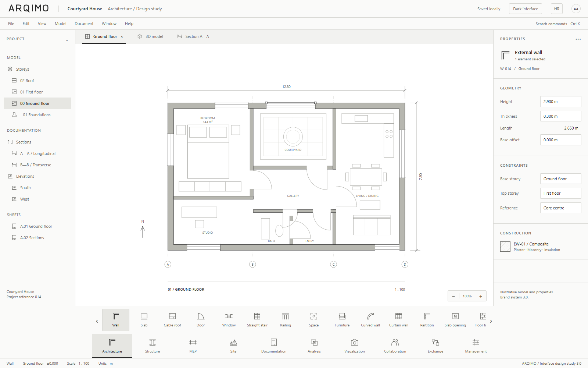The width and height of the screenshot is (588, 368).
Task: Select the Railing tool
Action: coord(286,320)
